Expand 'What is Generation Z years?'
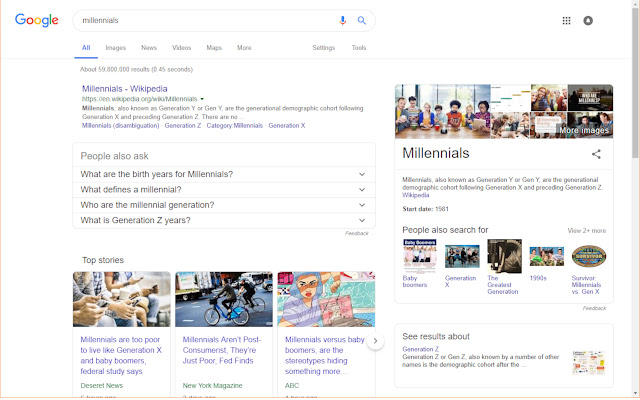640x400 pixels. [x=224, y=220]
